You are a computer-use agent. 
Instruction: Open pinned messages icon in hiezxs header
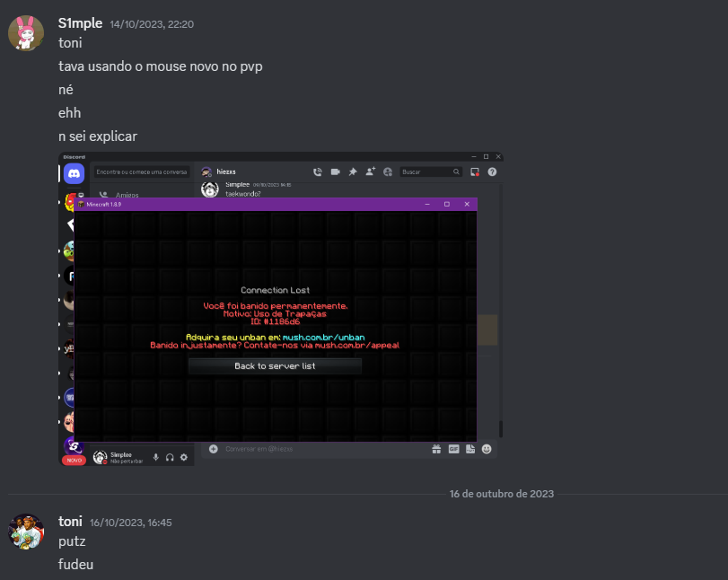pyautogui.click(x=353, y=171)
